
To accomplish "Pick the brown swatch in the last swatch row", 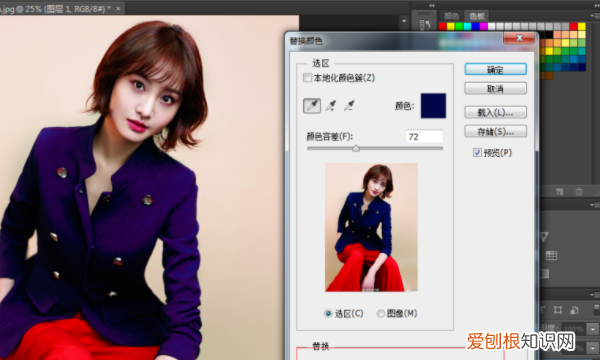I will point(549,75).
